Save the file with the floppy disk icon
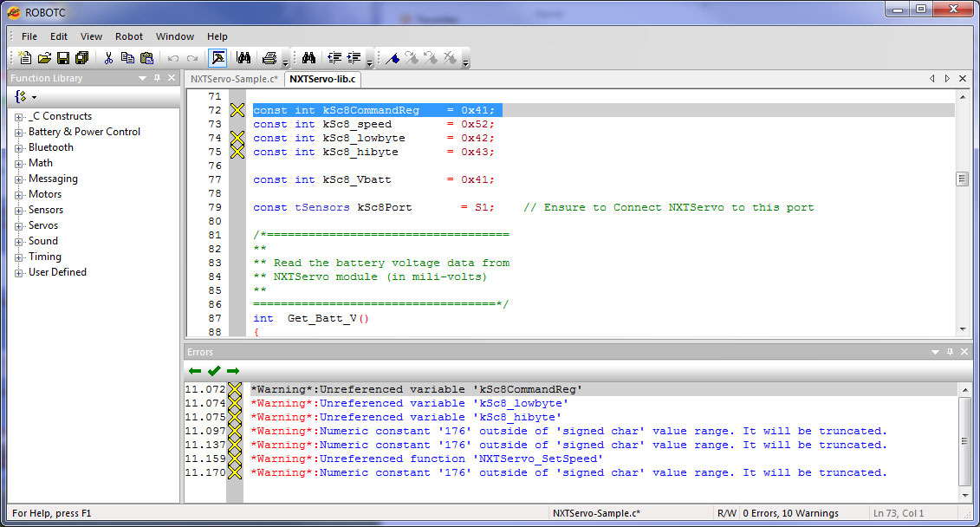Image resolution: width=980 pixels, height=527 pixels. pos(63,58)
